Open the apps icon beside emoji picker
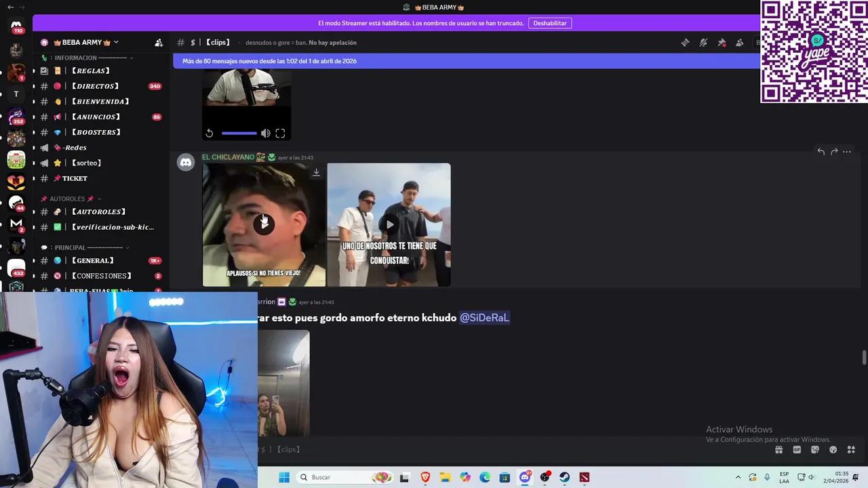The height and width of the screenshot is (488, 868). 851,449
